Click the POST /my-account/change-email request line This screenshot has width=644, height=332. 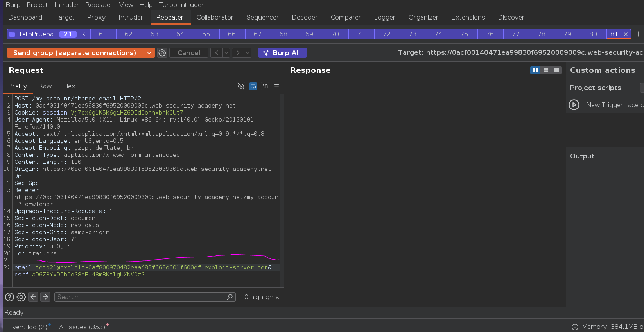[77, 99]
